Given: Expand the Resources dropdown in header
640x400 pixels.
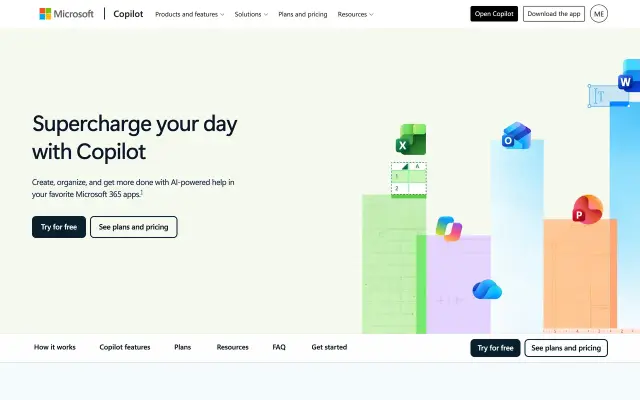Looking at the screenshot, I should 355,14.
